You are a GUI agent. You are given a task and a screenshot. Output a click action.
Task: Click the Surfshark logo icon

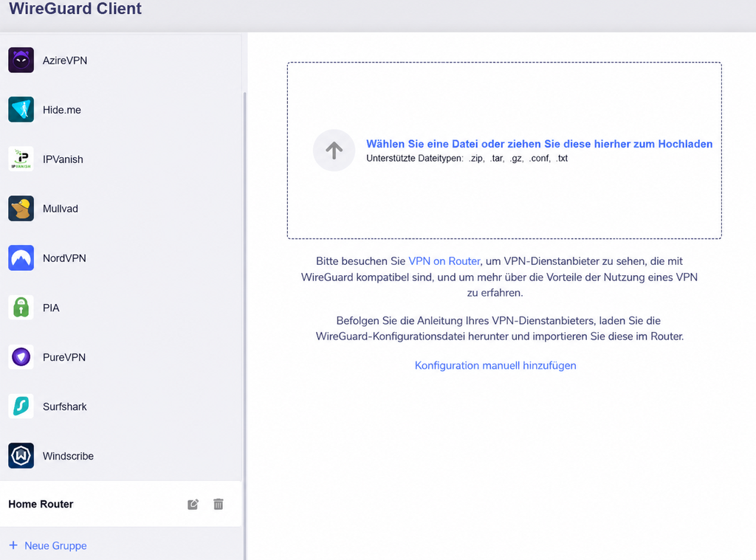21,407
